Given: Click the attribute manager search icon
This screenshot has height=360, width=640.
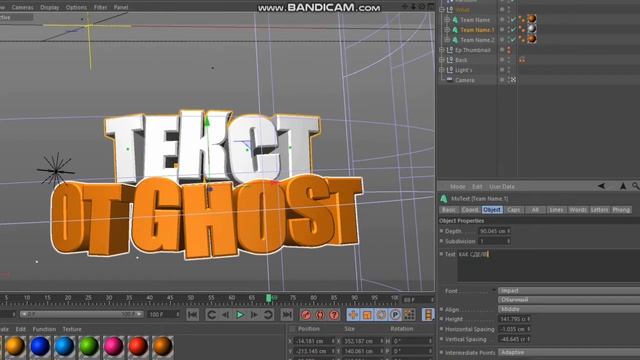Looking at the screenshot, I should [x=636, y=186].
